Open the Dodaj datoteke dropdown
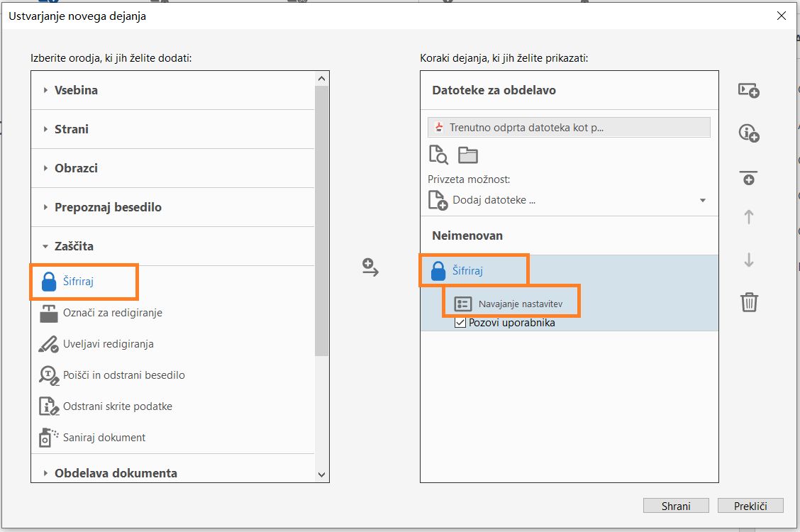Image resolution: width=800 pixels, height=532 pixels. click(x=702, y=200)
